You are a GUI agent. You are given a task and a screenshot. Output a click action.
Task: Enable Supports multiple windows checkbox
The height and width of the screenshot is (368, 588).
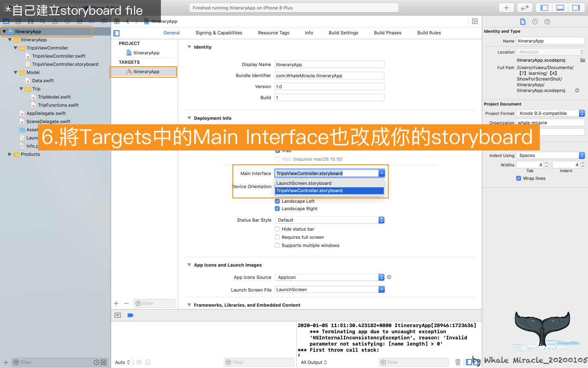click(x=277, y=245)
